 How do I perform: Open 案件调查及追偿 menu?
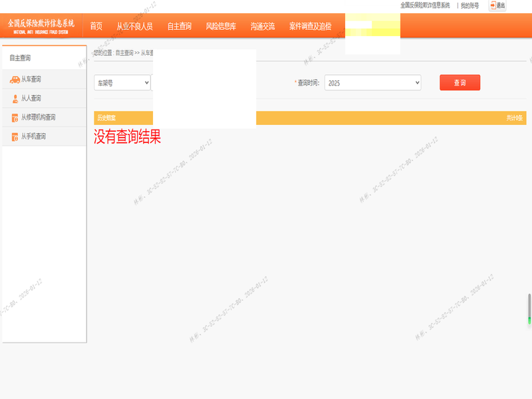coord(310,27)
